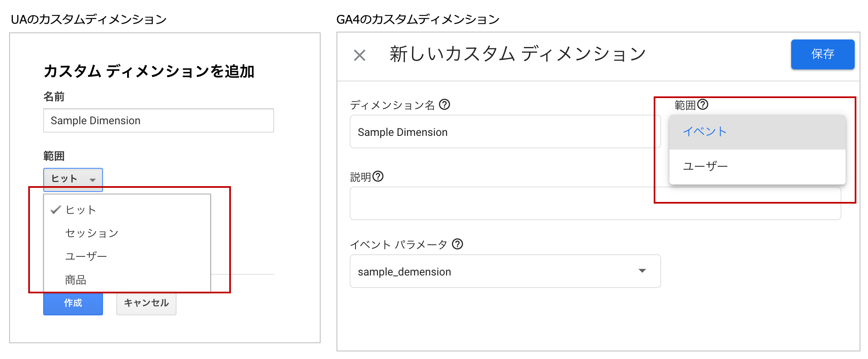The image size is (868, 359).
Task: Click the 保存 button
Action: pos(822,54)
